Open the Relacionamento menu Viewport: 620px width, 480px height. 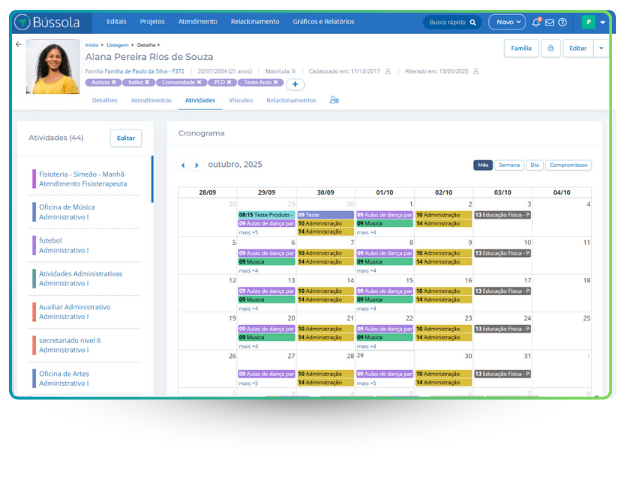(255, 22)
